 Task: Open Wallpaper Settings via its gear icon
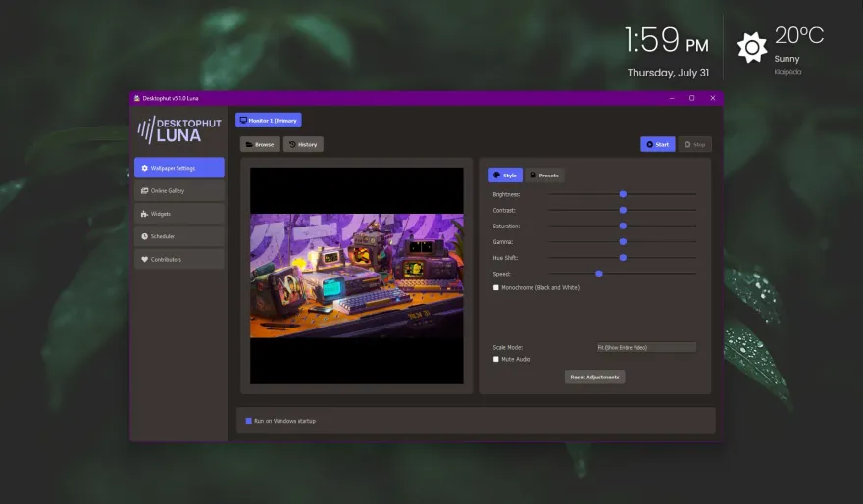(145, 168)
